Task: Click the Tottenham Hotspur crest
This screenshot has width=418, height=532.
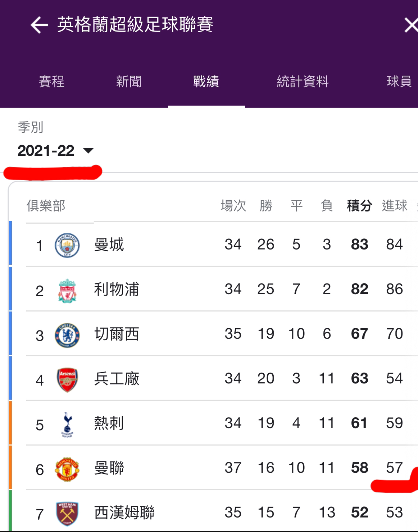Action: click(67, 424)
